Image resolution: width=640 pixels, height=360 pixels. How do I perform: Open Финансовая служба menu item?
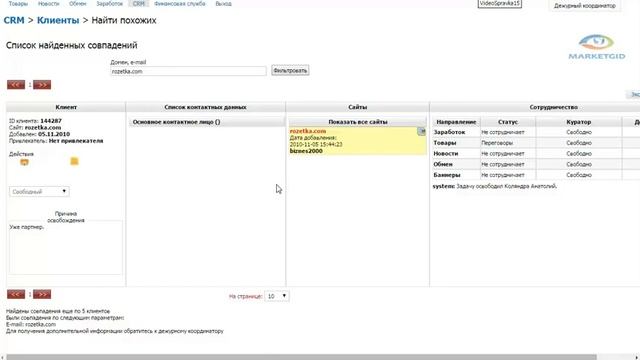180,4
